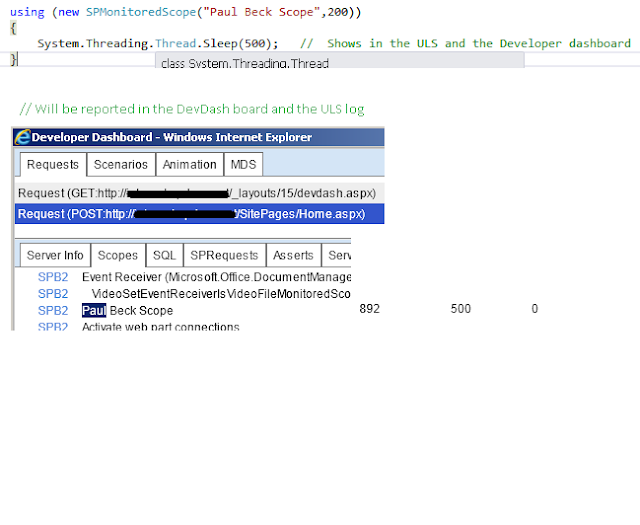Select the POST SitePages/Home.aspx request row
640x525 pixels.
[x=200, y=214]
